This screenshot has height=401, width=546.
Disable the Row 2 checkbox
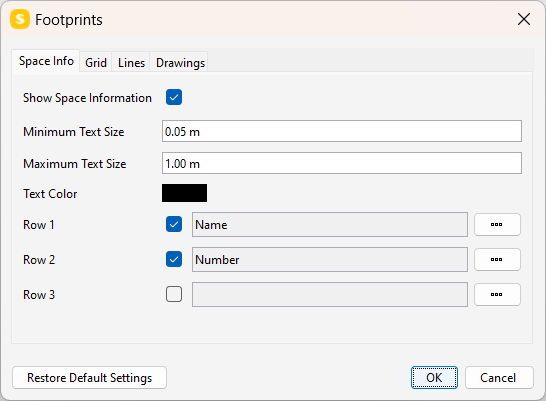tap(174, 259)
